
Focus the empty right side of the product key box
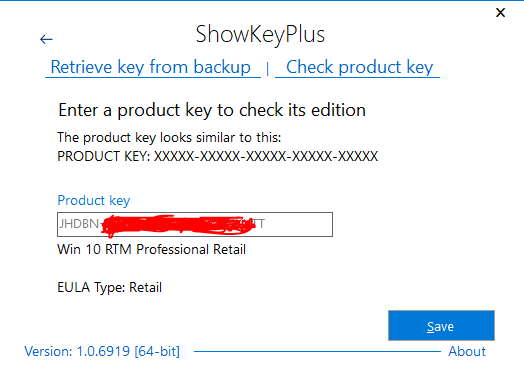click(298, 224)
